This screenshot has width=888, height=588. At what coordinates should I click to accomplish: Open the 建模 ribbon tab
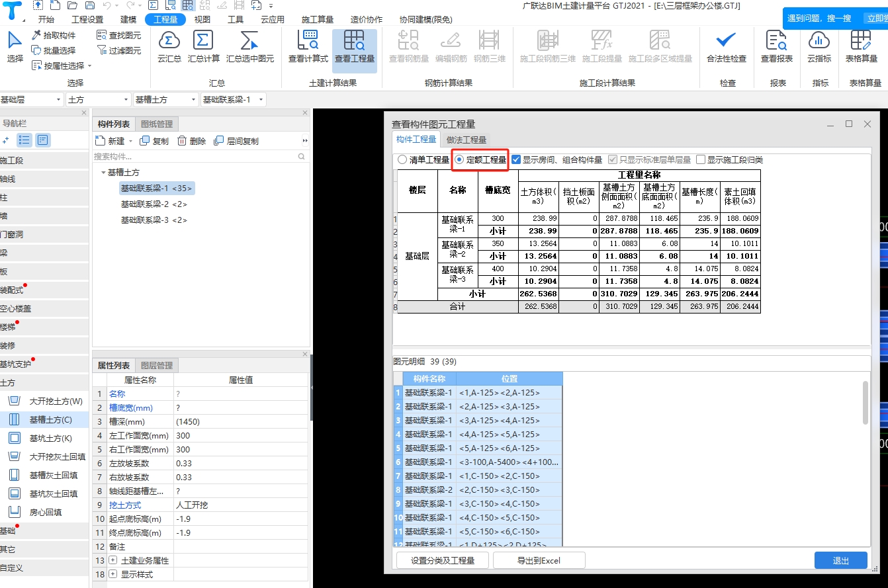(x=128, y=20)
